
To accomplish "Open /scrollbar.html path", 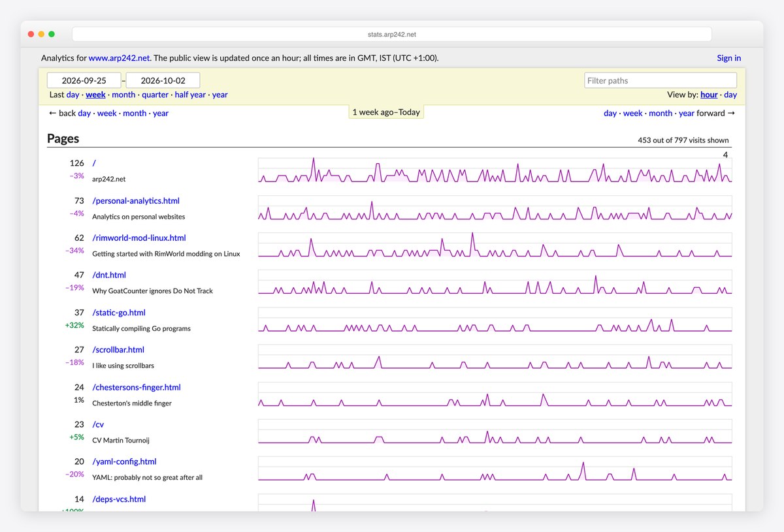I will tap(118, 350).
